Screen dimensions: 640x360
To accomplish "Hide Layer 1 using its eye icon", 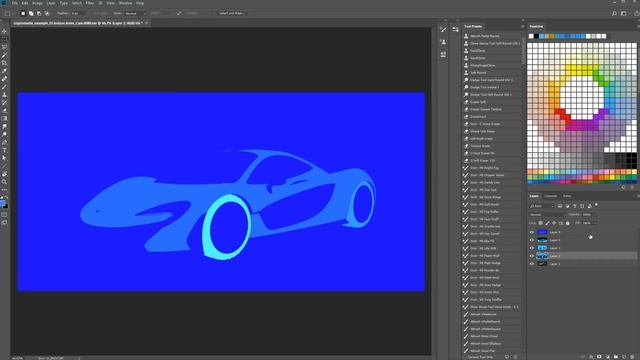I will [x=532, y=264].
